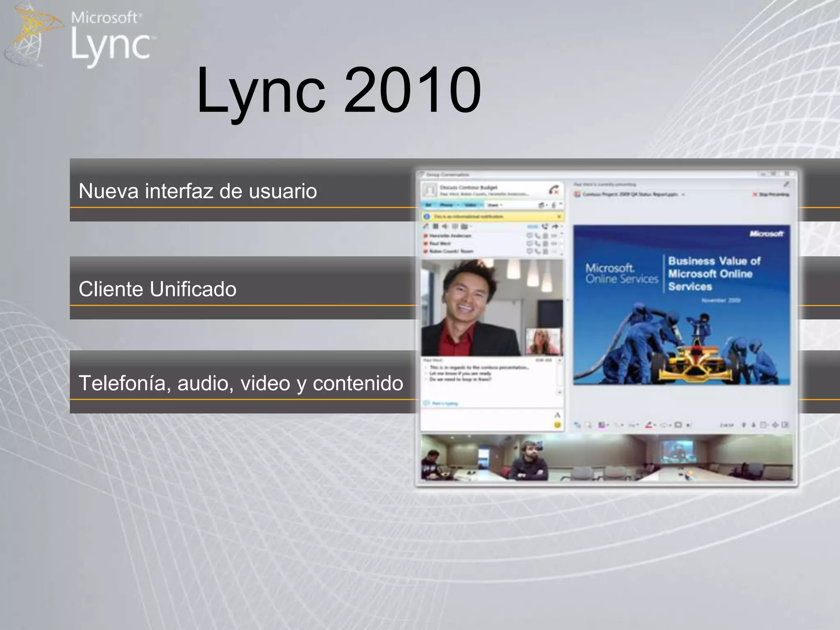
Task: Open dropdown next to the presentation file name
Action: coord(683,194)
